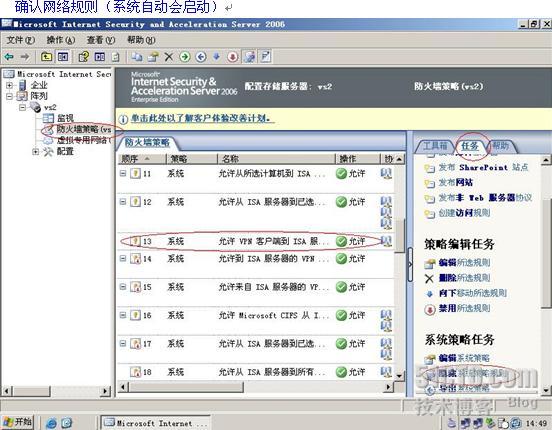Click 创建访问规则 link
Viewport: 552px width, 430px height.
click(x=464, y=213)
